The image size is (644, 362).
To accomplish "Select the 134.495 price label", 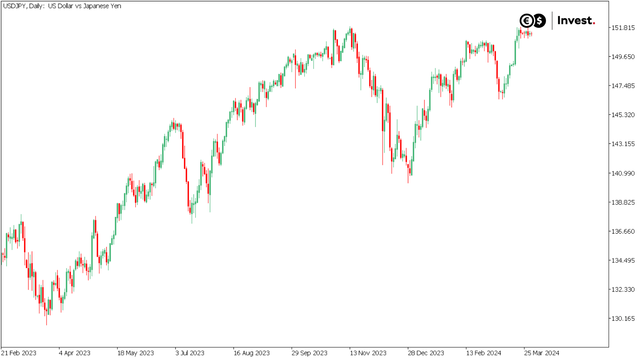I will 623,260.
